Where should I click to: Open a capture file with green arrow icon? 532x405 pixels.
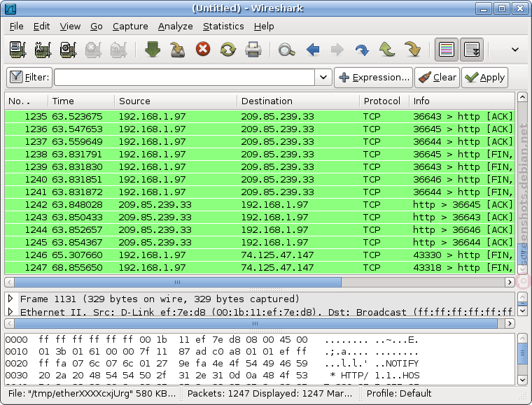[153, 50]
